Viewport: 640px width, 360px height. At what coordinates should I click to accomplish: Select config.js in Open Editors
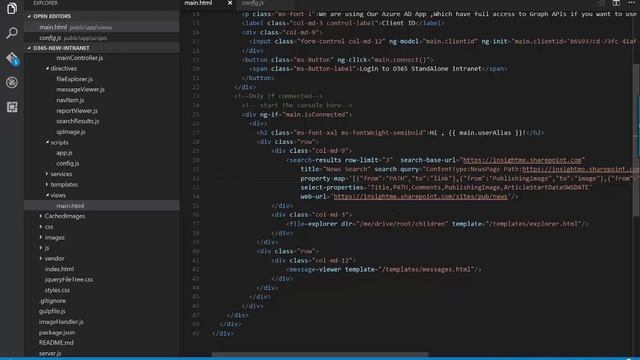point(102,38)
